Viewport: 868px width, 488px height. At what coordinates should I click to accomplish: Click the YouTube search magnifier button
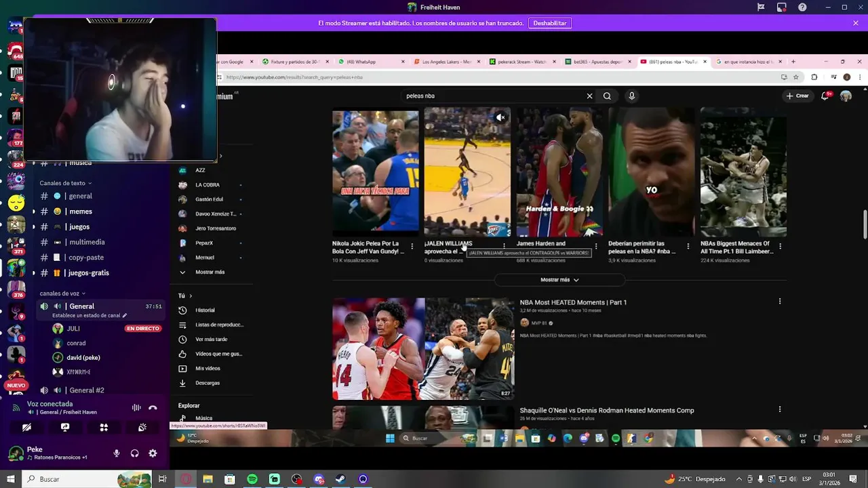click(x=607, y=96)
